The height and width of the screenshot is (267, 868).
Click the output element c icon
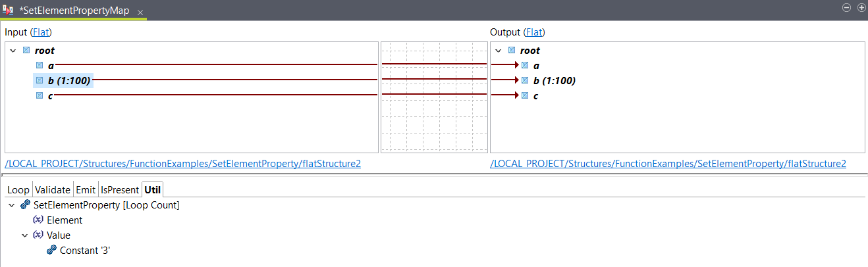pos(525,96)
